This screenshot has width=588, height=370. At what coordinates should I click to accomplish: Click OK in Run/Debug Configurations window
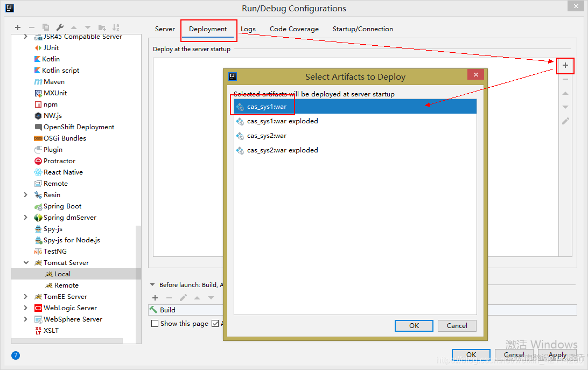pos(471,354)
